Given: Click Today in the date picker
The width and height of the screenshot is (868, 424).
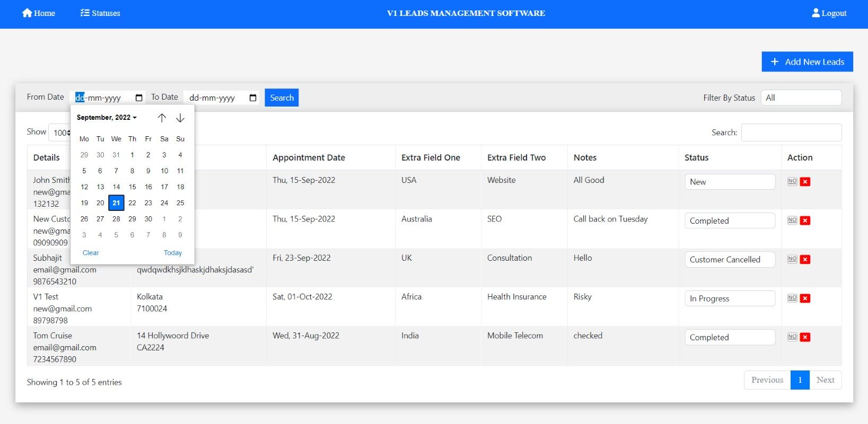Looking at the screenshot, I should click(172, 253).
